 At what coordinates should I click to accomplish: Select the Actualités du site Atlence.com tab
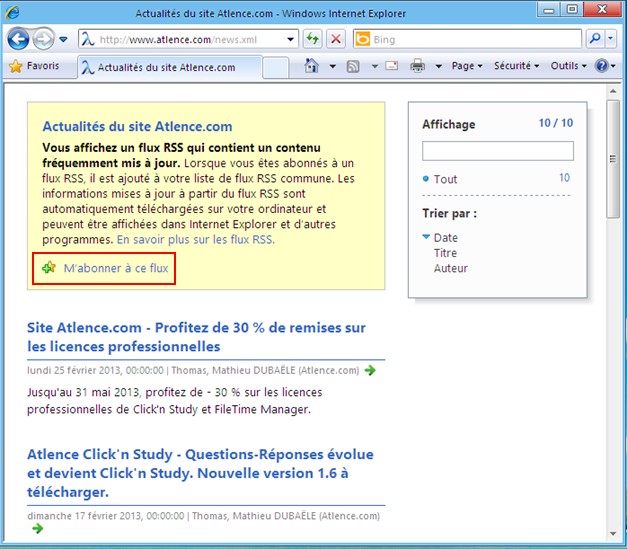tap(170, 67)
